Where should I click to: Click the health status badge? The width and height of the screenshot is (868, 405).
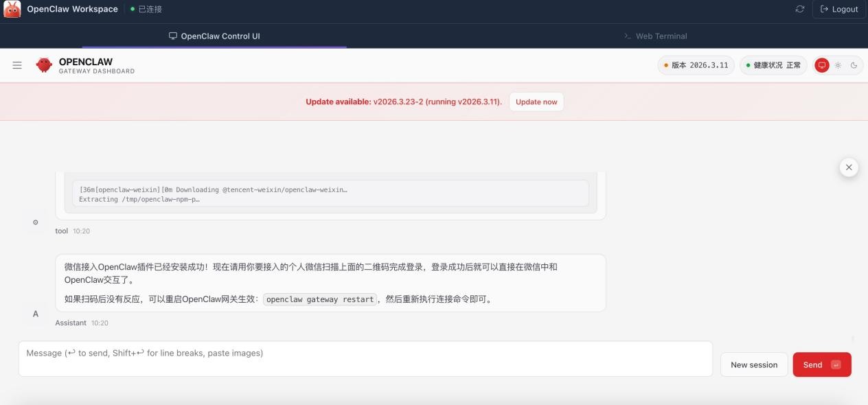pos(773,65)
